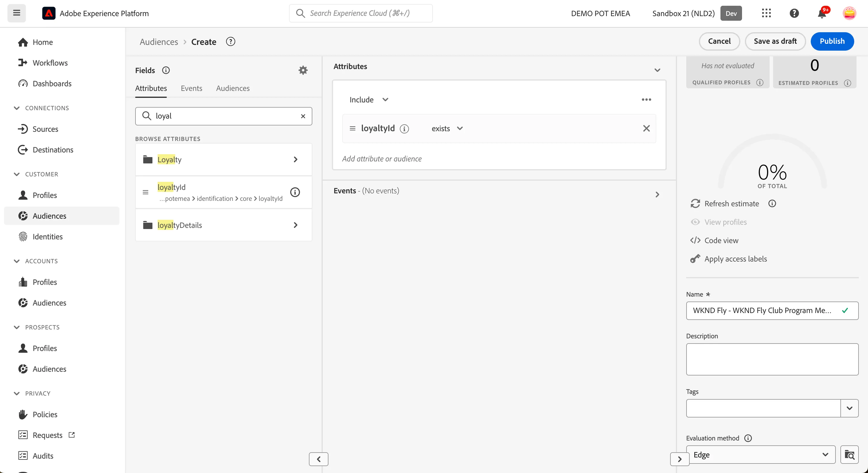Click the help icon beside Create
Screen dimensions: 868x473
[230, 41]
